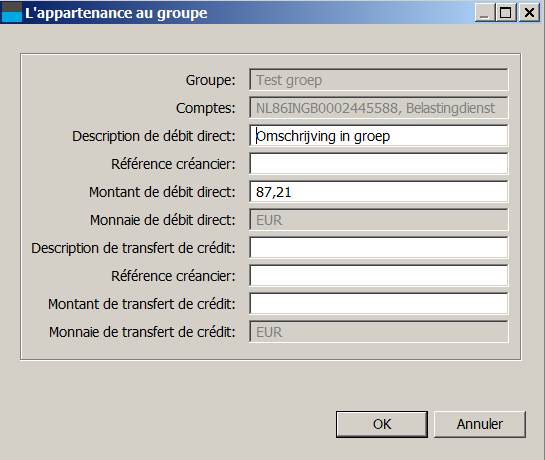Focus the Montant de débit direct field showing 87,21
This screenshot has height=460, width=545.
pyautogui.click(x=379, y=192)
